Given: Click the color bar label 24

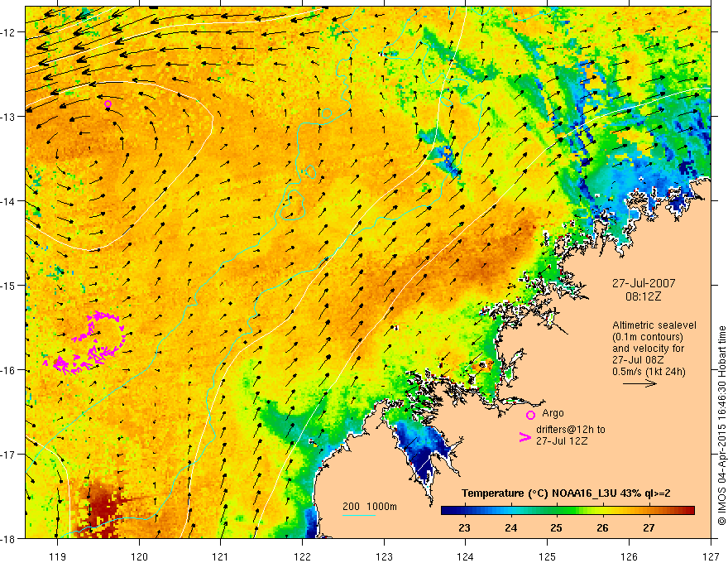Looking at the screenshot, I should point(510,527).
